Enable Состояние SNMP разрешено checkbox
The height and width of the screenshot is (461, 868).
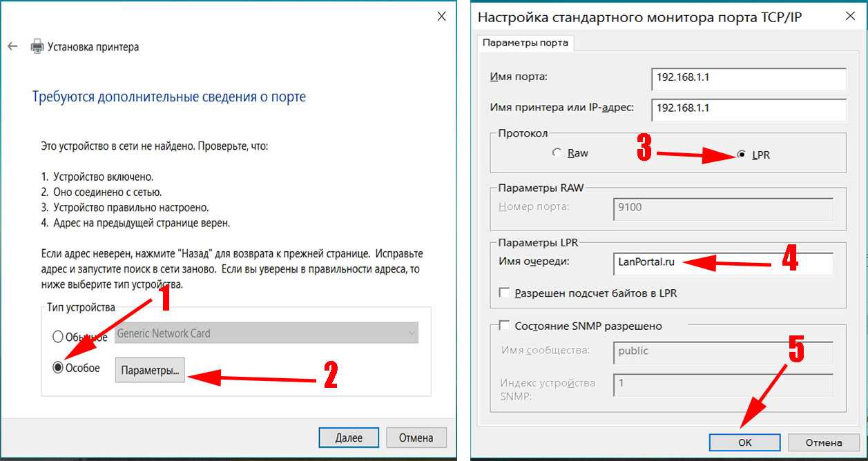[504, 326]
